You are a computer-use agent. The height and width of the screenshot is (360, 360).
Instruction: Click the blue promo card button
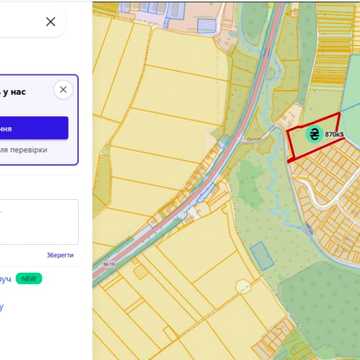click(x=34, y=128)
